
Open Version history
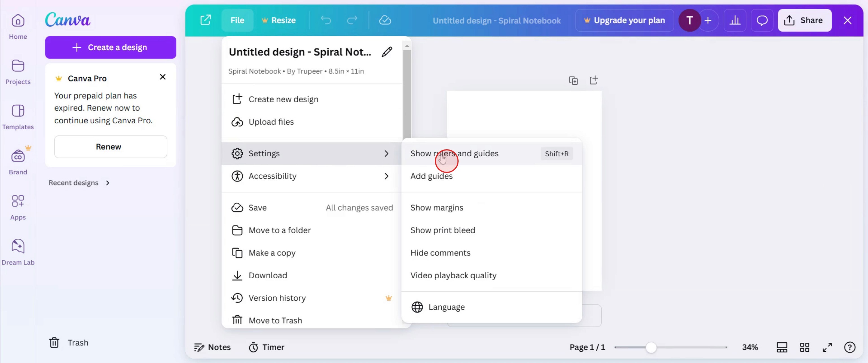tap(312, 298)
